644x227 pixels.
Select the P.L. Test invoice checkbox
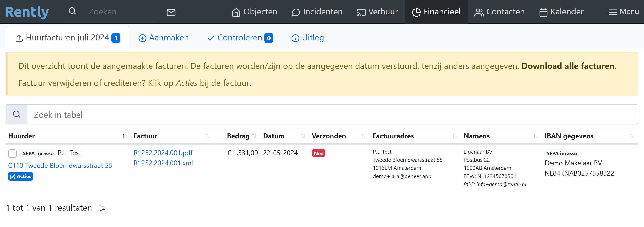(12, 153)
